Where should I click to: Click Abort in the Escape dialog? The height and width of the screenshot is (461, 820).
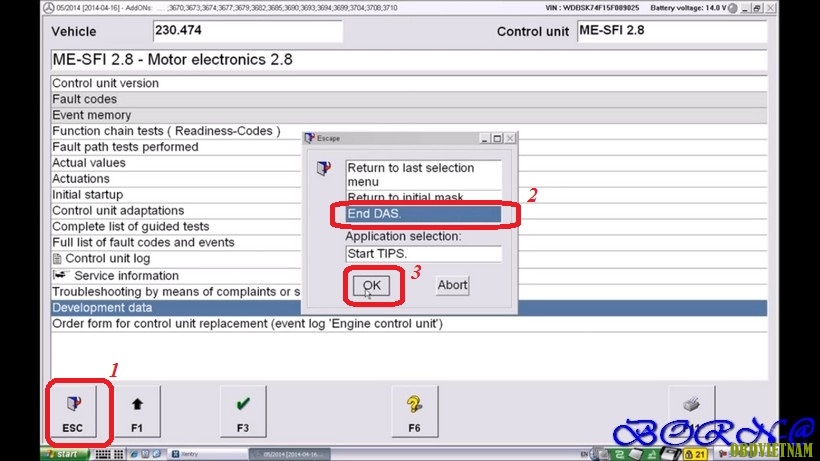tap(452, 285)
